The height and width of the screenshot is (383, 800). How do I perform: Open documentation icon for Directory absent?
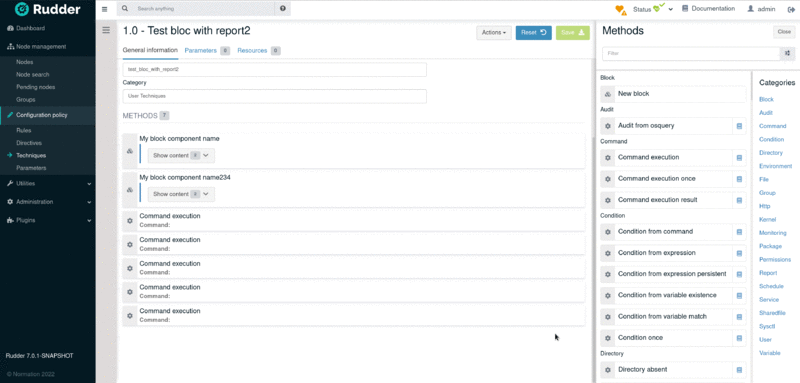click(739, 370)
